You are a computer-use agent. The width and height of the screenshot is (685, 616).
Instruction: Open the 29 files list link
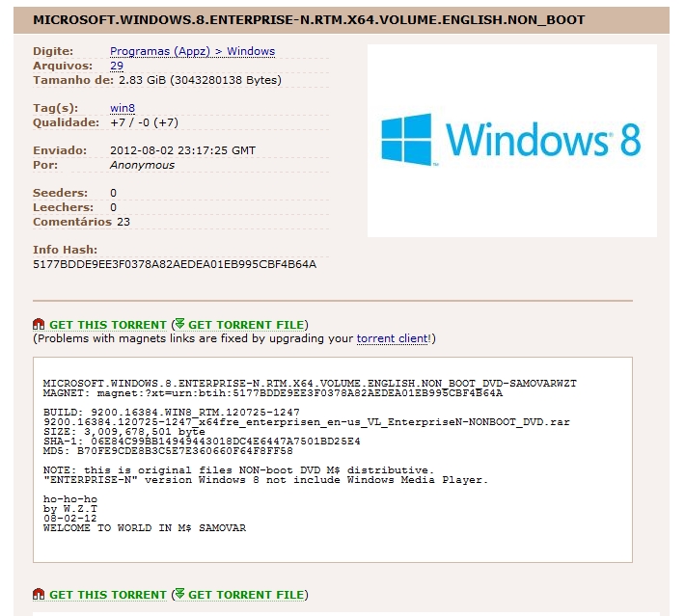click(117, 66)
